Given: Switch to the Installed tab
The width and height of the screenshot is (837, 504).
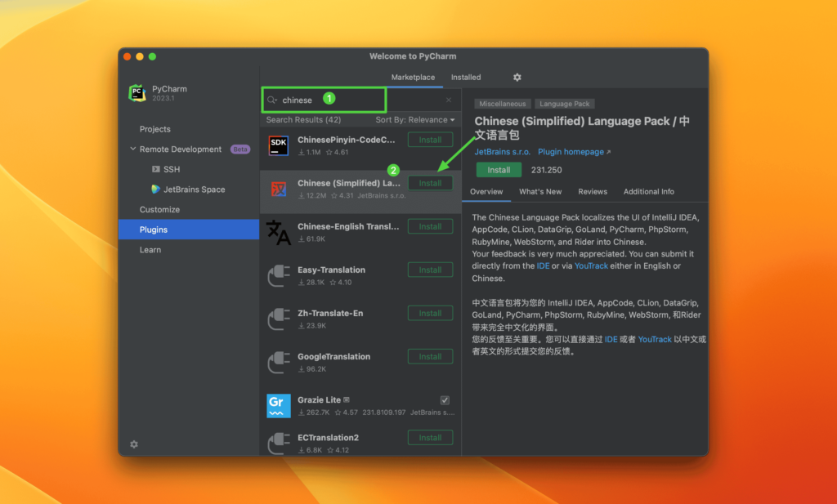Looking at the screenshot, I should [x=465, y=77].
